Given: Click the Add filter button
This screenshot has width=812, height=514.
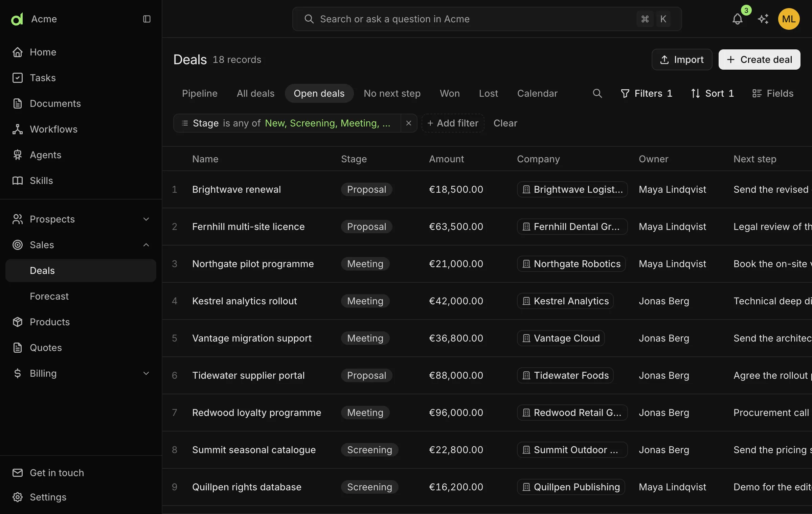Looking at the screenshot, I should pyautogui.click(x=453, y=123).
